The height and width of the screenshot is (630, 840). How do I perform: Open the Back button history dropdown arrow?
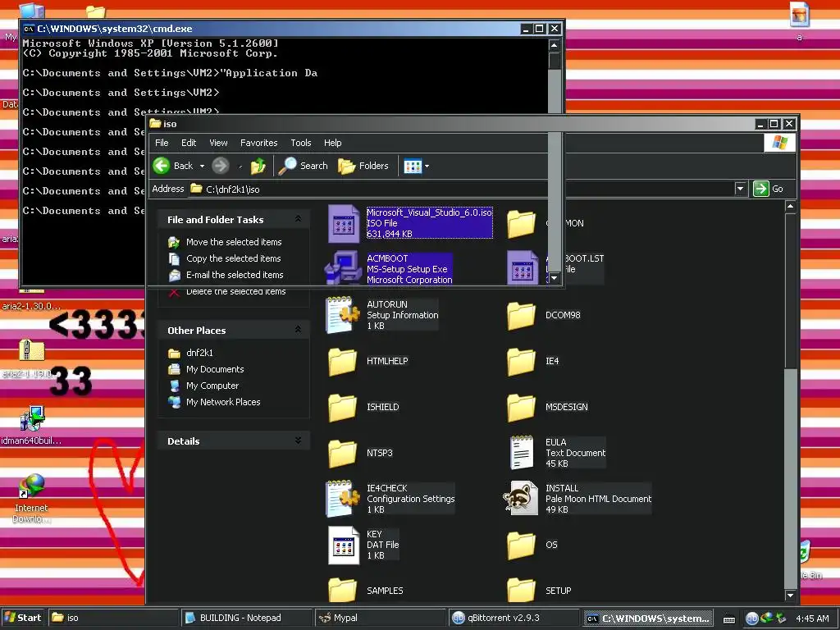pos(202,166)
